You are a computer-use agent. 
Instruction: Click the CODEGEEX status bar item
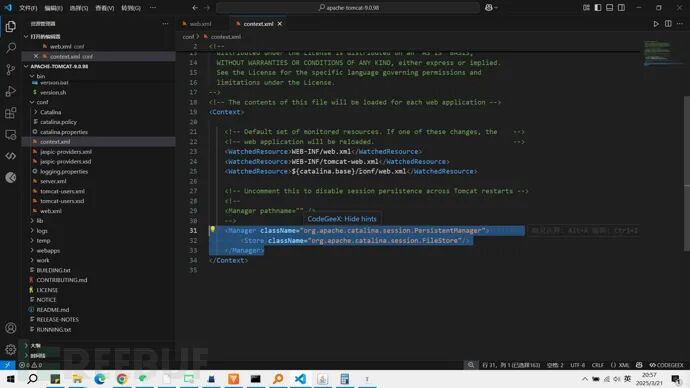pos(666,365)
